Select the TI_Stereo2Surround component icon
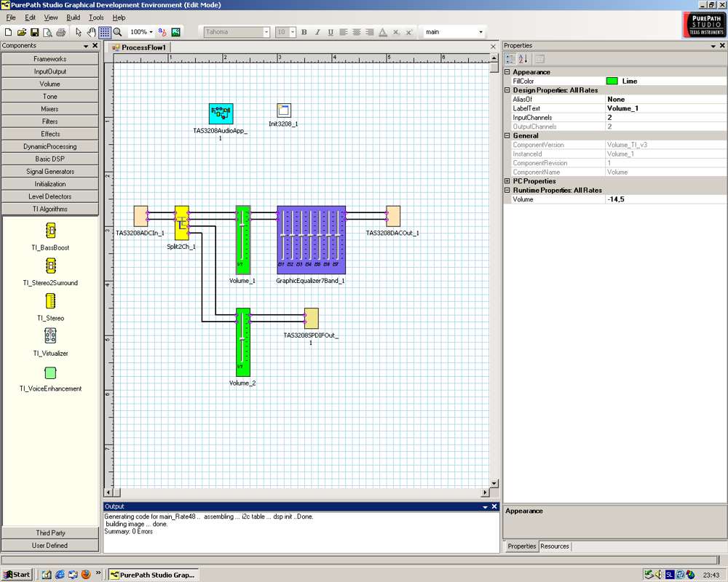This screenshot has height=582, width=728. 51,266
